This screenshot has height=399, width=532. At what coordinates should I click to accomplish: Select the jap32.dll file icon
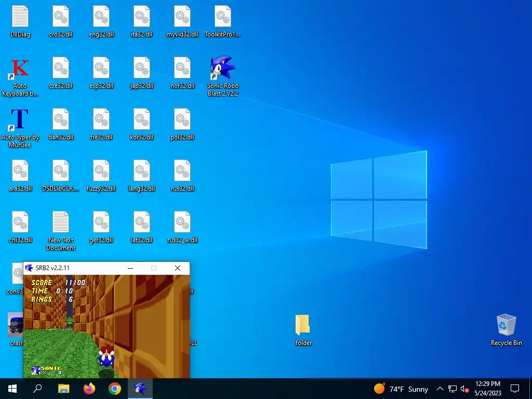click(141, 68)
